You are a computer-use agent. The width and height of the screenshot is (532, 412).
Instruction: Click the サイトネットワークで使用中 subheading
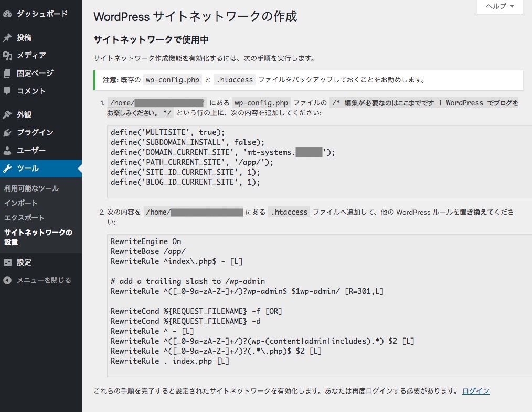pos(151,40)
